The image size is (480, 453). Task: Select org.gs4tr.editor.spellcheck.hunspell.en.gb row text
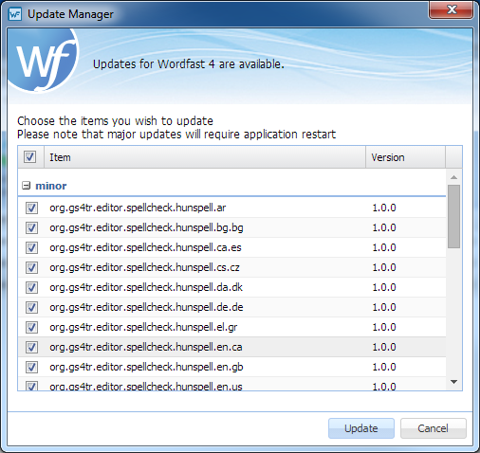coord(146,367)
